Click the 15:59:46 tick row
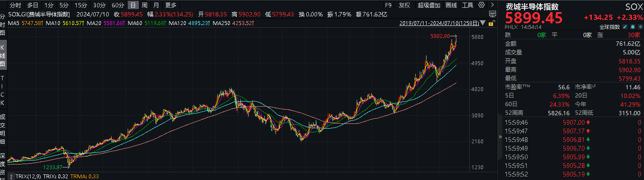 572,122
